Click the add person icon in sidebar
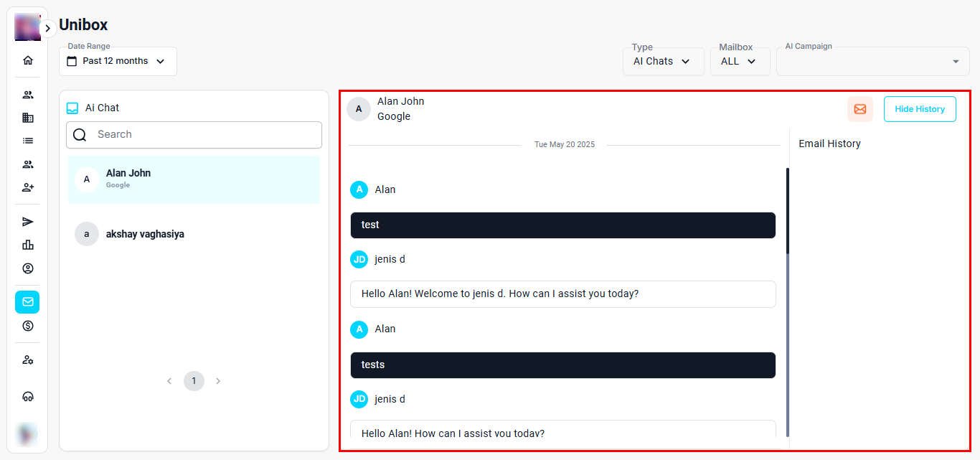This screenshot has height=460, width=980. (x=28, y=187)
